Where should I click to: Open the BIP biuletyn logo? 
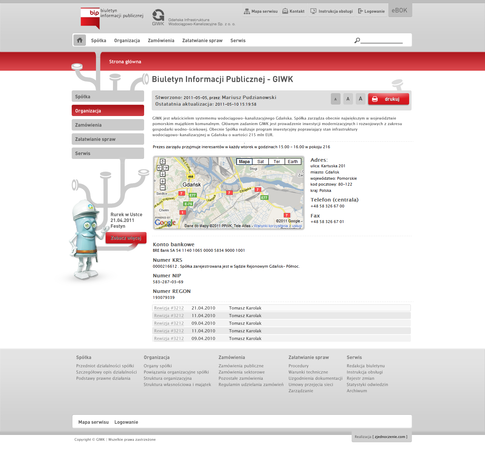tap(90, 18)
